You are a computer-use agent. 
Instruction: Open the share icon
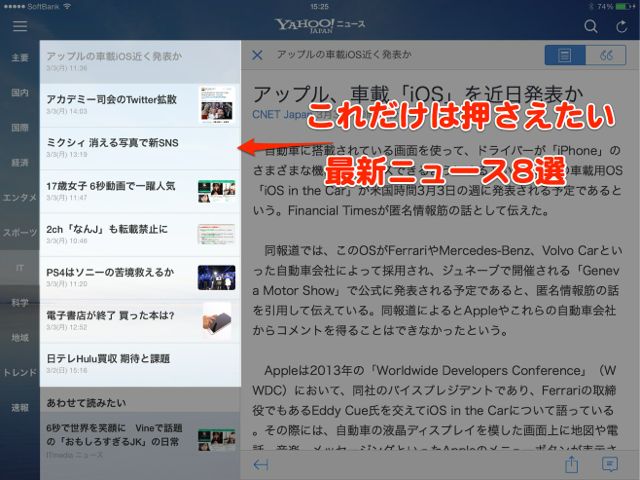click(571, 464)
